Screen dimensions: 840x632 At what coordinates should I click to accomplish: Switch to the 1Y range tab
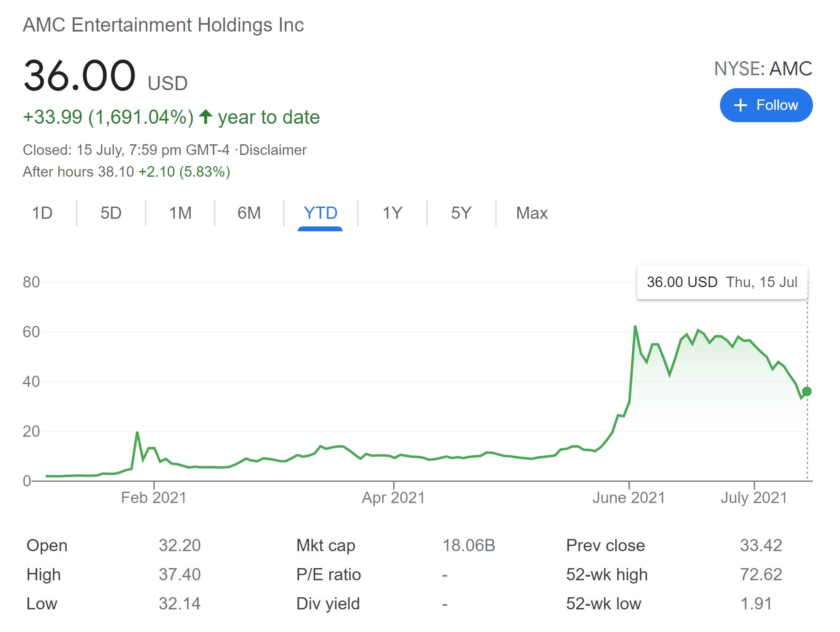point(392,213)
